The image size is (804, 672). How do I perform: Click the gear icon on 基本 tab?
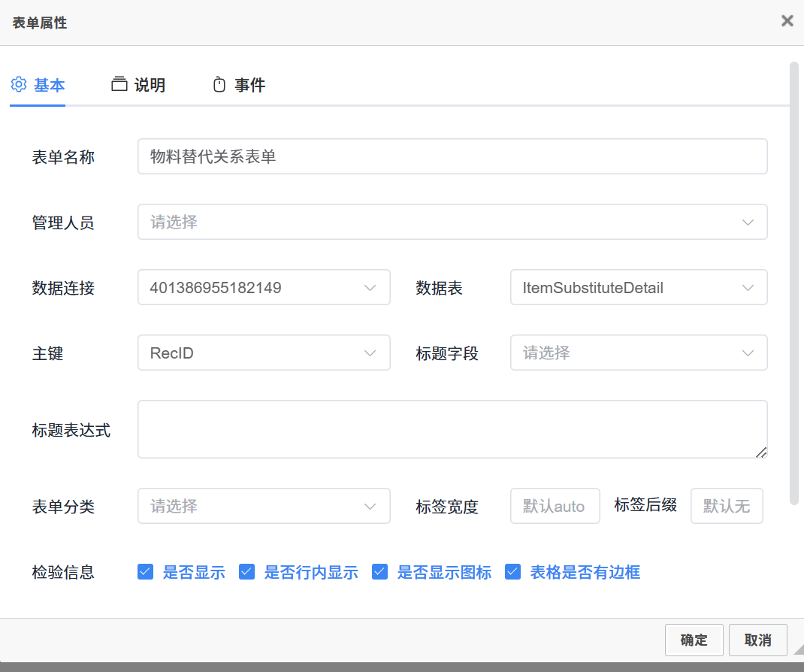click(x=19, y=84)
